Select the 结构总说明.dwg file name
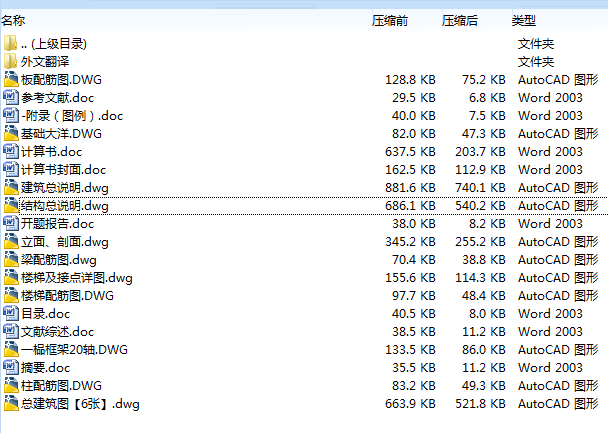The height and width of the screenshot is (433, 608). [65, 205]
